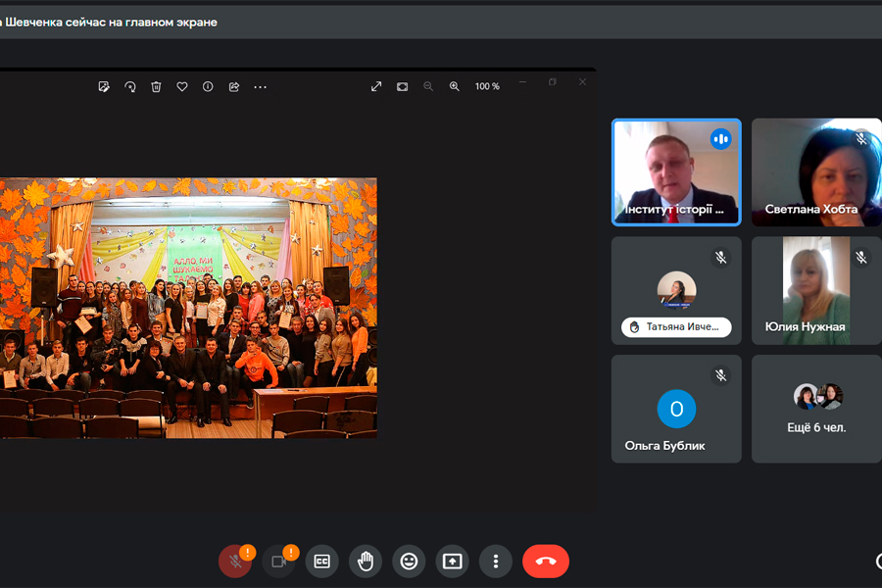Screen dimensions: 882x588
Task: Delete the photo using the trash icon
Action: (x=156, y=86)
